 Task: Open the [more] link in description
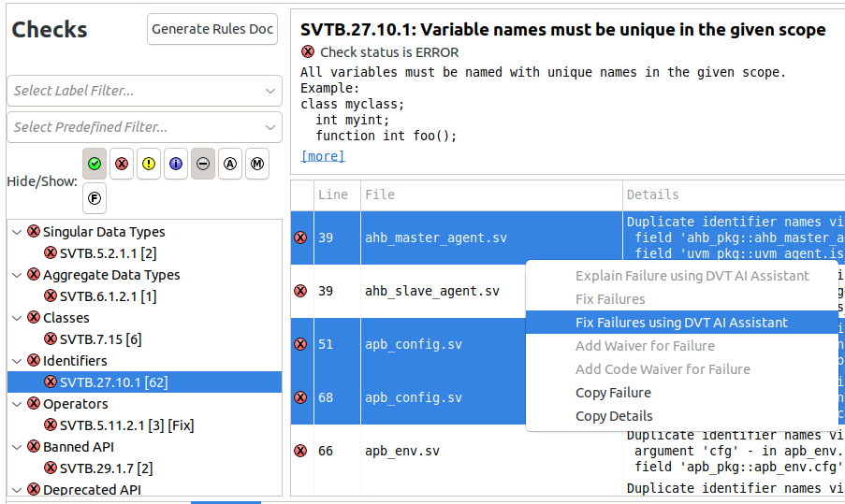323,156
